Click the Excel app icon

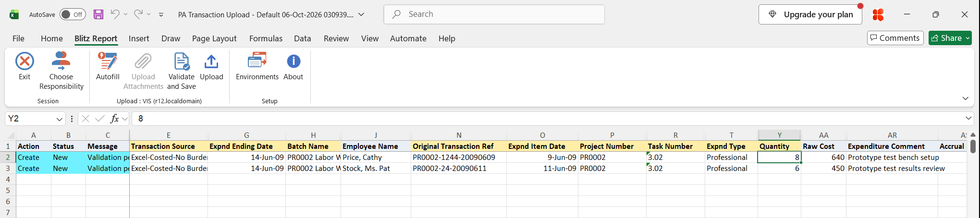pos(14,14)
